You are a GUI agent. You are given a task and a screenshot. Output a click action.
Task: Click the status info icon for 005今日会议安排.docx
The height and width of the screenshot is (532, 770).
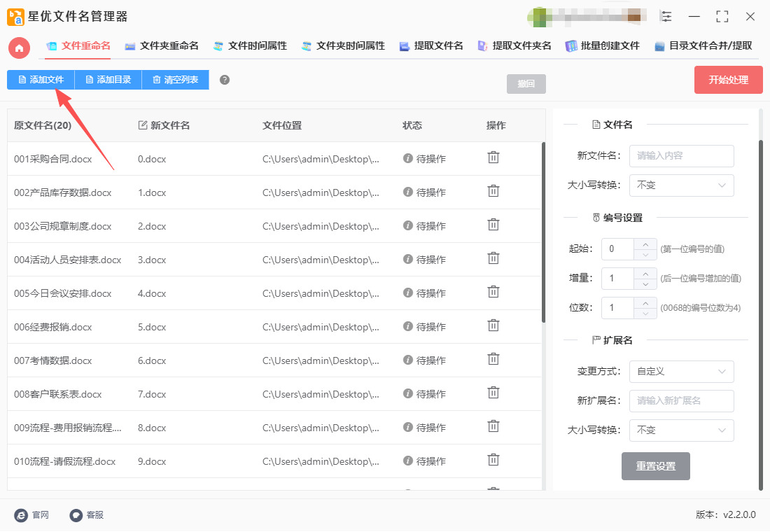point(407,293)
